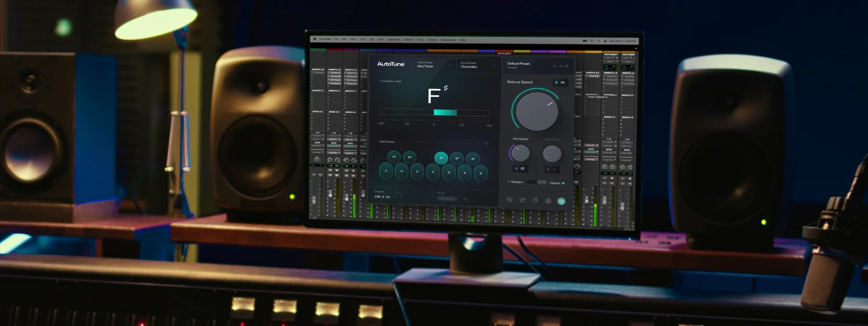Toggle the E note button

click(417, 172)
